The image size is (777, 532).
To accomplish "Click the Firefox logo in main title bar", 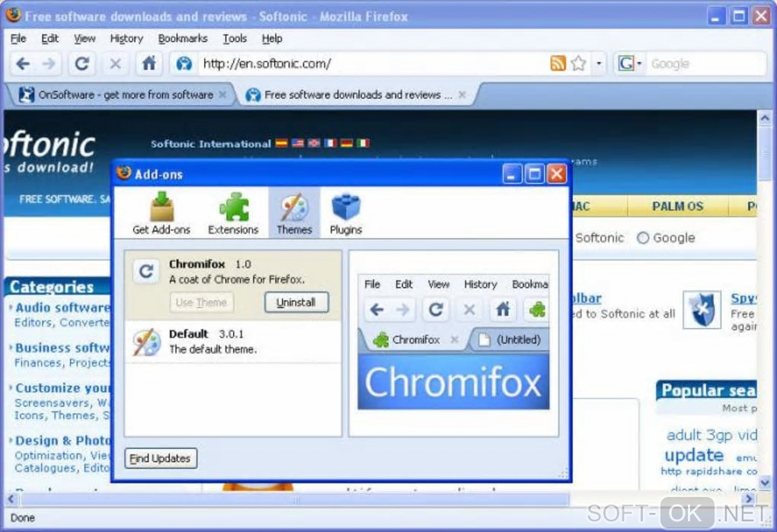I will [14, 15].
